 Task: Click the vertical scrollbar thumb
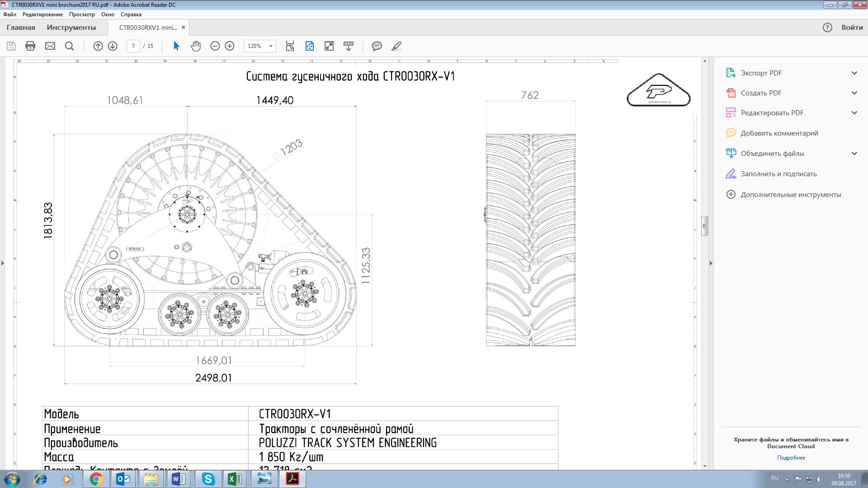point(704,226)
